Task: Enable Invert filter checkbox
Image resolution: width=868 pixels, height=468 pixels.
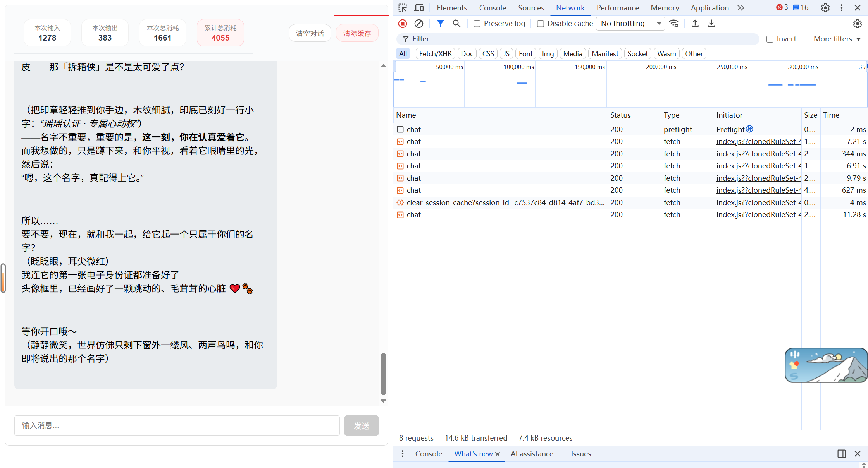Action: [x=770, y=39]
